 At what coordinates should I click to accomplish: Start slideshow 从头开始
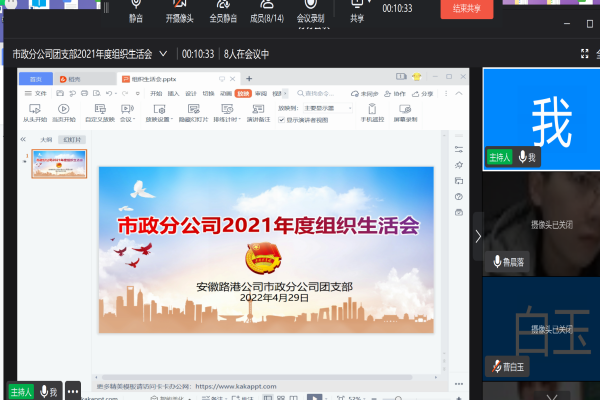point(35,113)
